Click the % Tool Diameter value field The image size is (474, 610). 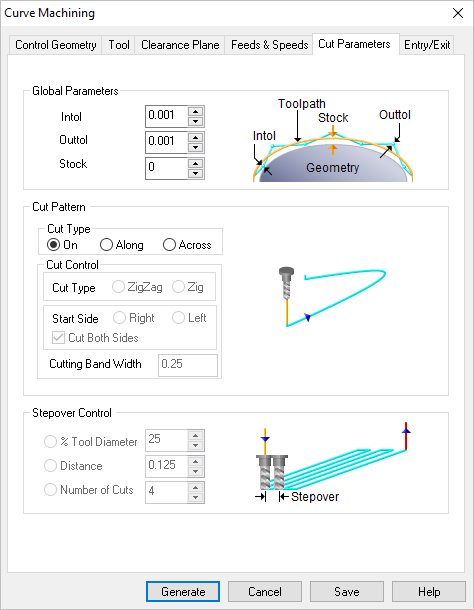(x=167, y=440)
